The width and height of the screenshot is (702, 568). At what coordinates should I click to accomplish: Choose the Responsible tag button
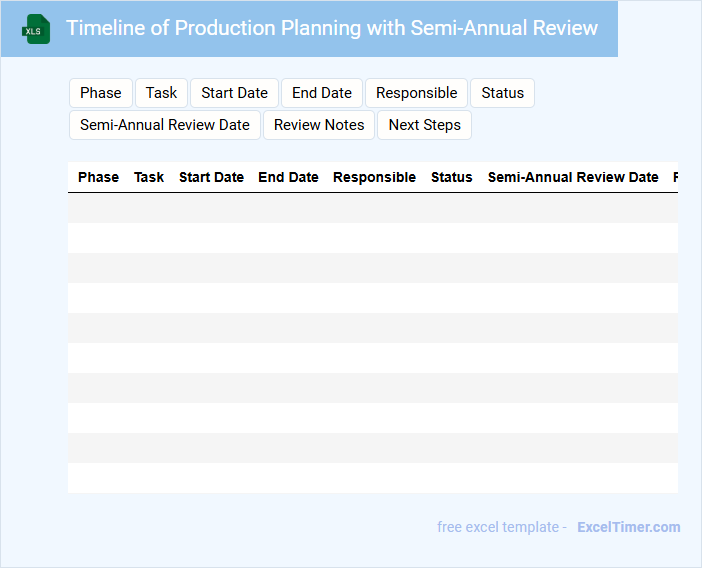point(416,93)
